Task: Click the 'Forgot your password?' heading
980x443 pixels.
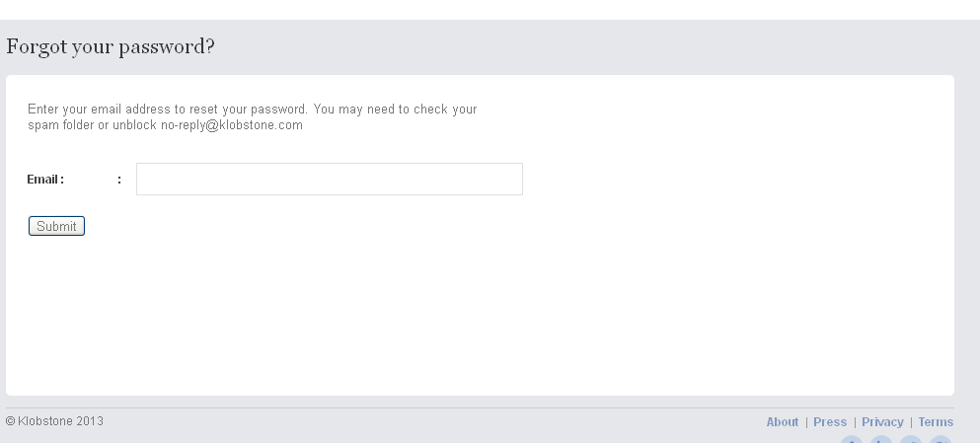Action: [x=111, y=46]
